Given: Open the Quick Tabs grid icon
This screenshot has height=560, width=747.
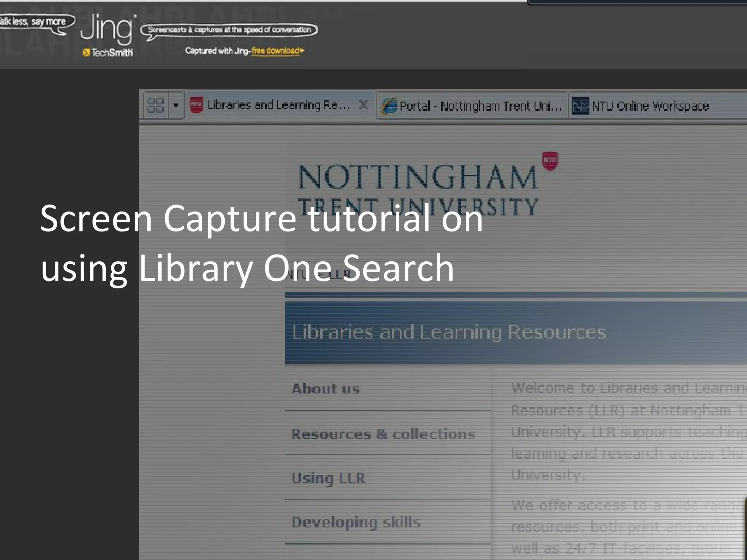Looking at the screenshot, I should [156, 105].
